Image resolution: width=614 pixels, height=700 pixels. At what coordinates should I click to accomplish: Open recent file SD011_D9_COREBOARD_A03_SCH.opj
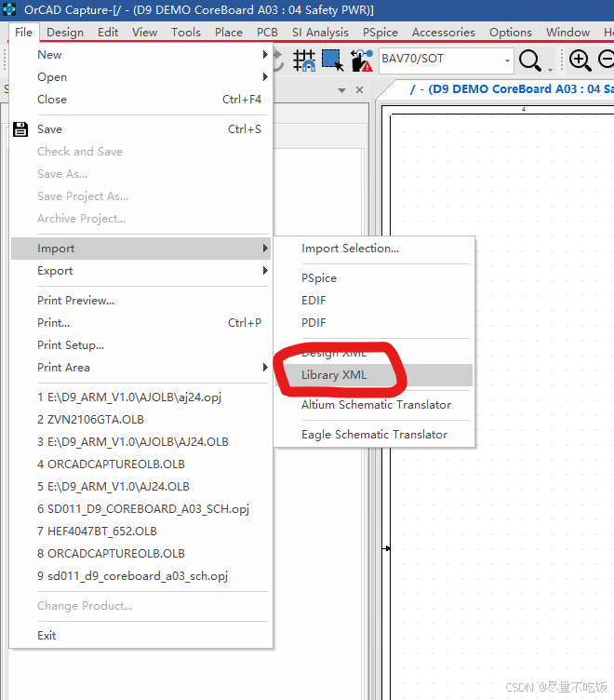click(x=141, y=508)
